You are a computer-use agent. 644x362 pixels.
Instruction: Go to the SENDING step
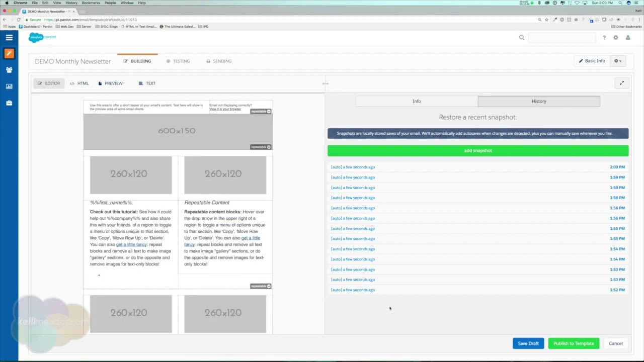tap(219, 61)
